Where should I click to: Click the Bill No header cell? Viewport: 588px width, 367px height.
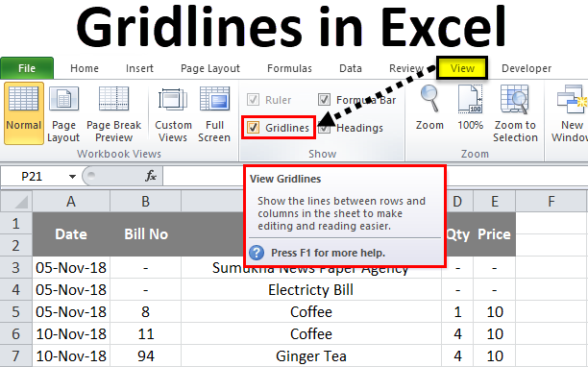145,234
